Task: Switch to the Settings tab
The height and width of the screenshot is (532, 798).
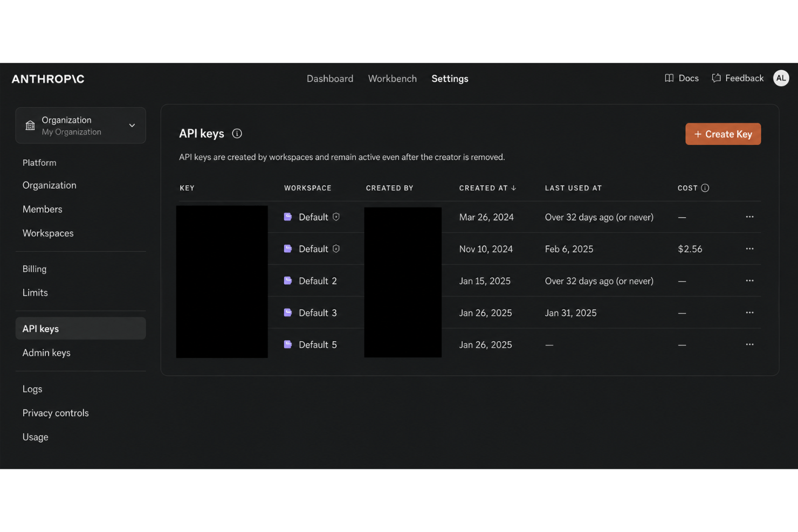Action: pos(450,79)
